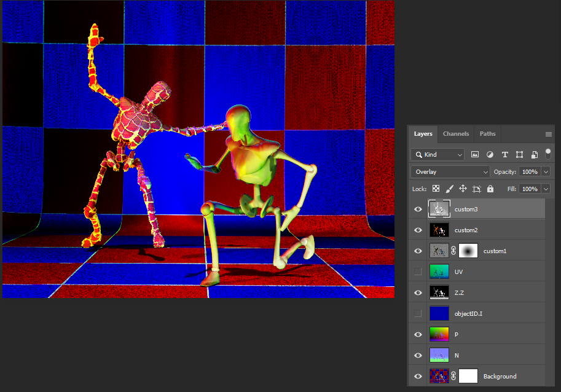Lock transparent pixels on layer
The height and width of the screenshot is (392, 561).
[x=436, y=189]
